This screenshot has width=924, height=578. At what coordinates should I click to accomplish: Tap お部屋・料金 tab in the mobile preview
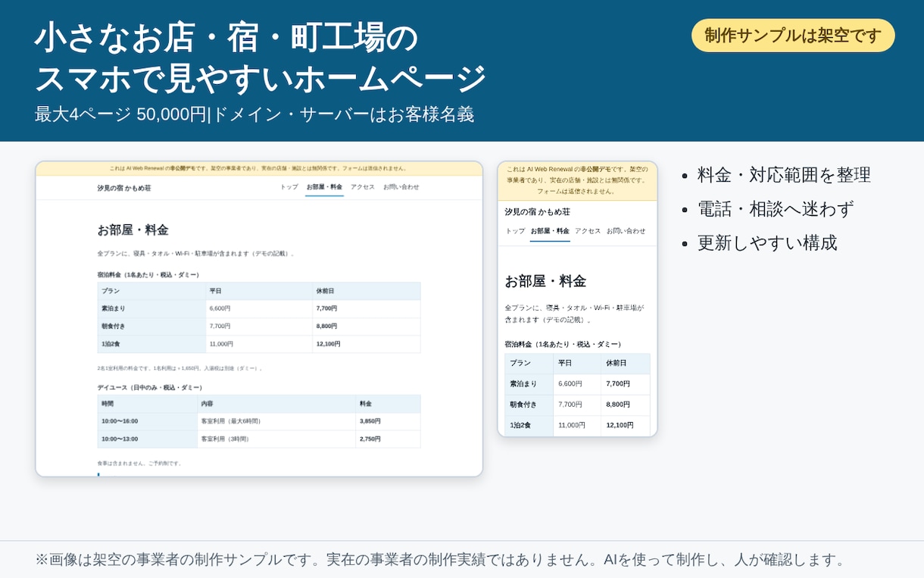coord(550,231)
